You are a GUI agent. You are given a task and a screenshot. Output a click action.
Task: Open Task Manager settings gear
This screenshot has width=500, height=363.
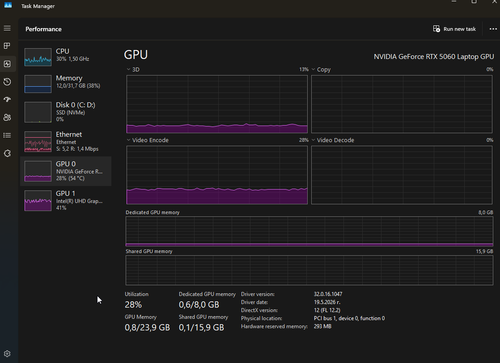pyautogui.click(x=7, y=354)
